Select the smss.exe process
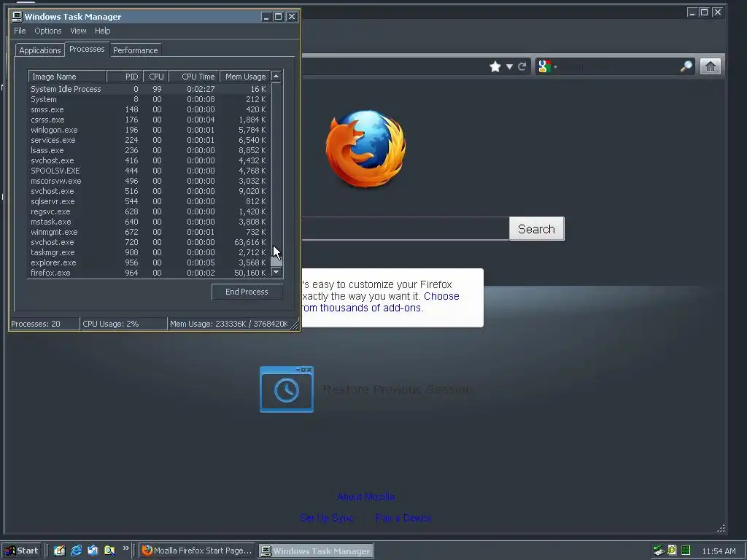The height and width of the screenshot is (560, 747). pos(149,109)
